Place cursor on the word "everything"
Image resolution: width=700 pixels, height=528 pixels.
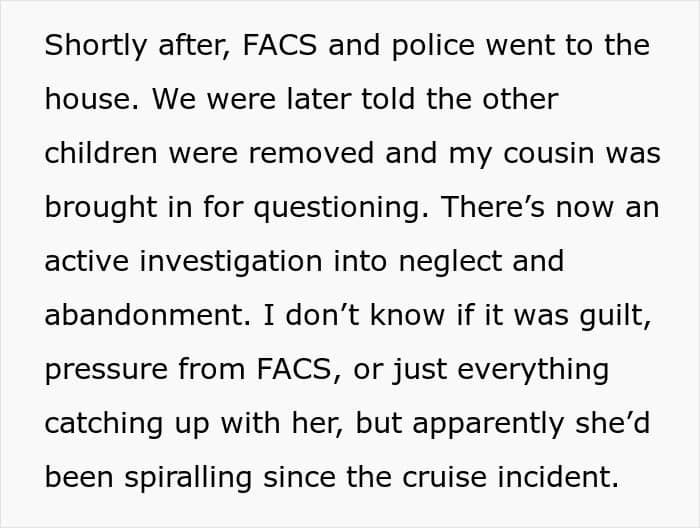point(533,370)
